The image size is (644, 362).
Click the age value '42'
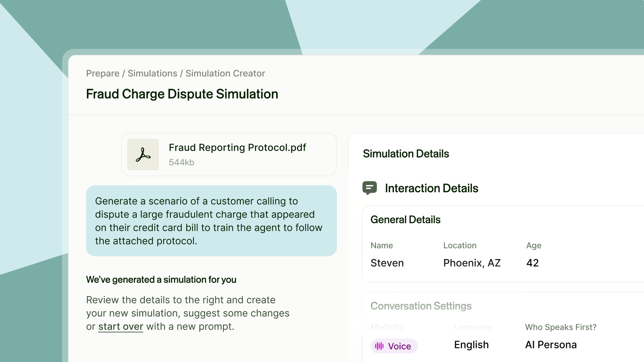point(533,263)
